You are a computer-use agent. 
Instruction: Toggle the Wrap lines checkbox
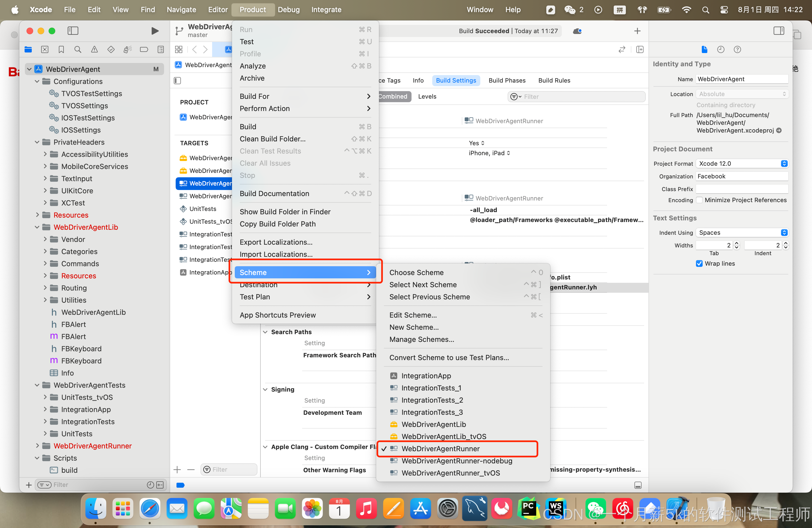(699, 263)
